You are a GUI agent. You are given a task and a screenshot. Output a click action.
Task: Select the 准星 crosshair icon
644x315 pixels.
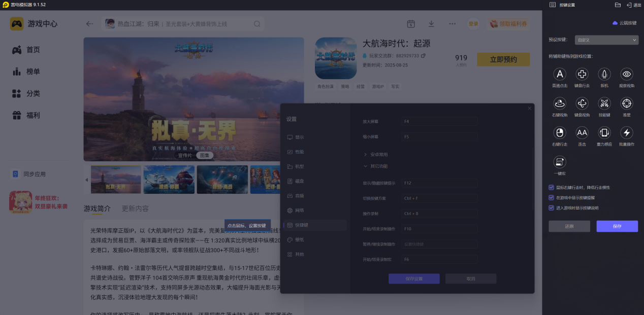627,103
